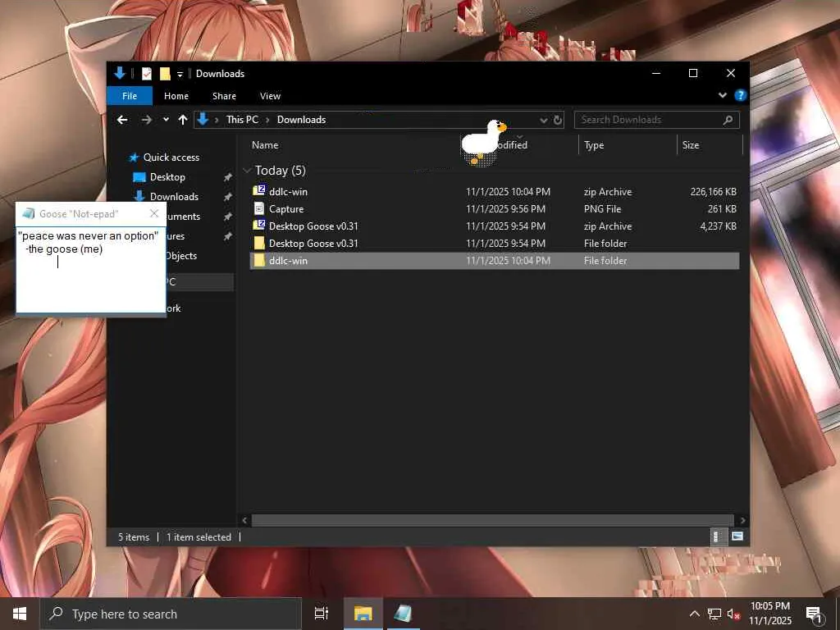Open Task View from the taskbar

pos(322,614)
